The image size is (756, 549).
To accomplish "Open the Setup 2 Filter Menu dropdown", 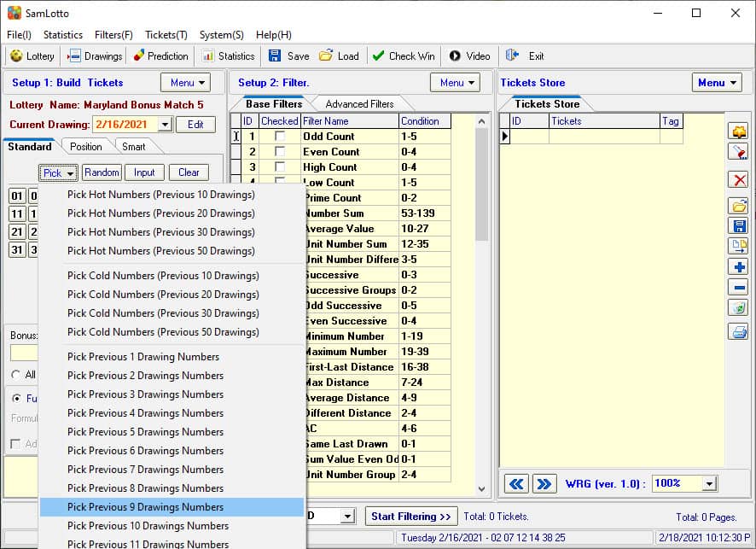I will (x=455, y=83).
